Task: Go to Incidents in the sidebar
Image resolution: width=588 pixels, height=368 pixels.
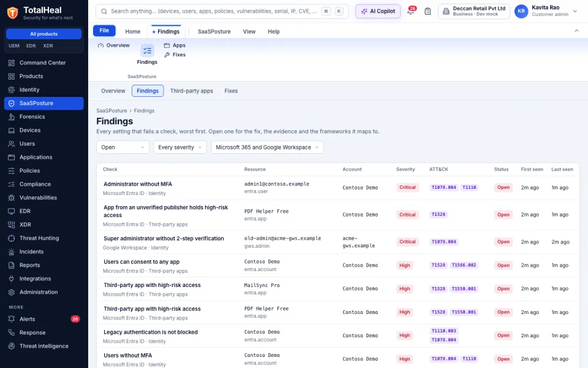Action: tap(44, 252)
